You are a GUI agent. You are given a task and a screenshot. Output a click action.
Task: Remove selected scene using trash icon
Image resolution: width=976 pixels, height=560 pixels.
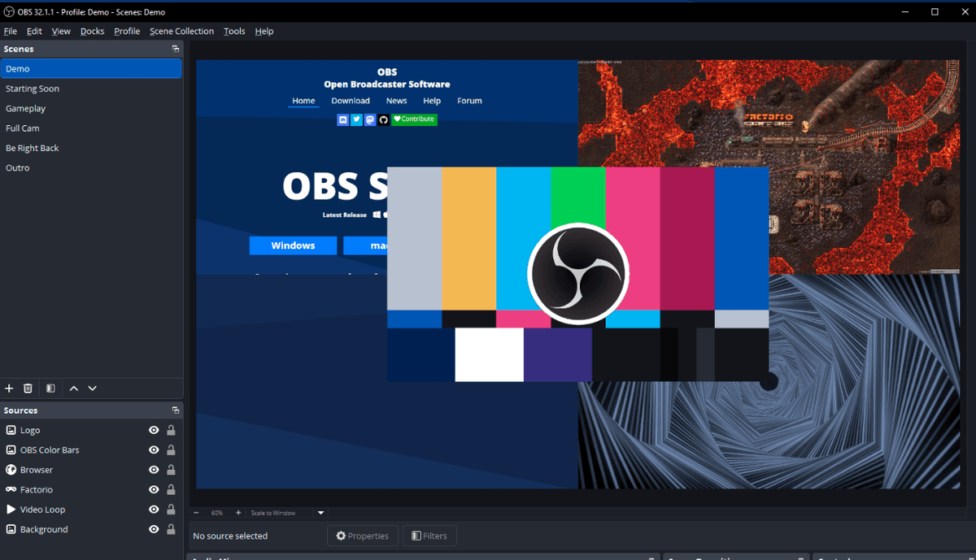coord(28,389)
